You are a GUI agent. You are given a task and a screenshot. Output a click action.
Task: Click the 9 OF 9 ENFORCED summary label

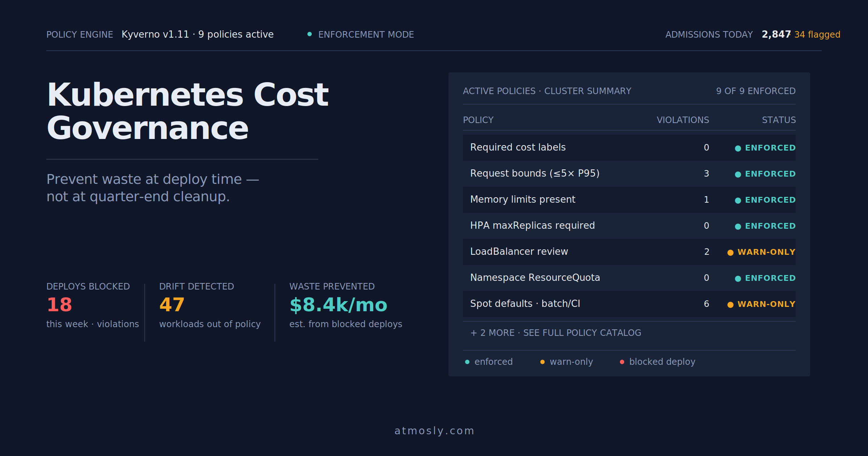coord(756,91)
